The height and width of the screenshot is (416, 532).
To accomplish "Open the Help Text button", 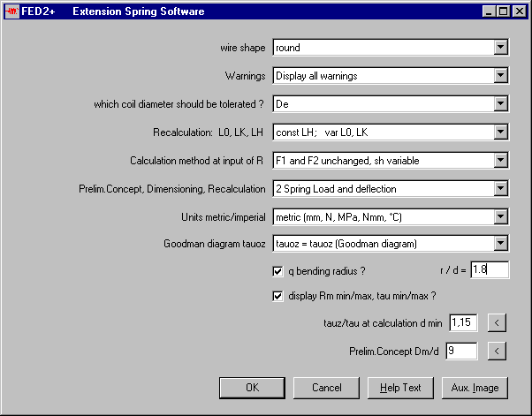I will [400, 388].
